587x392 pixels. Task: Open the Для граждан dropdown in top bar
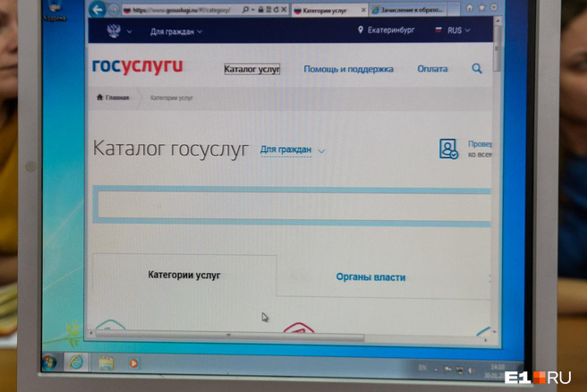176,32
